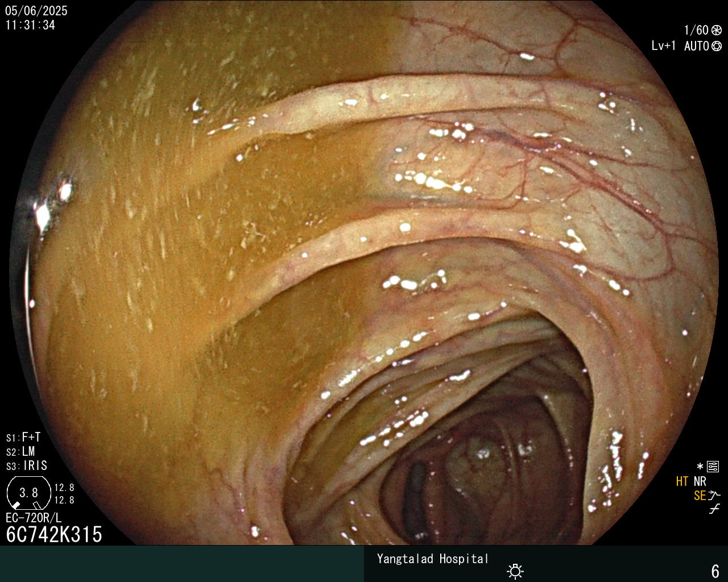Click the EC-720R/L scope model label

[34, 518]
